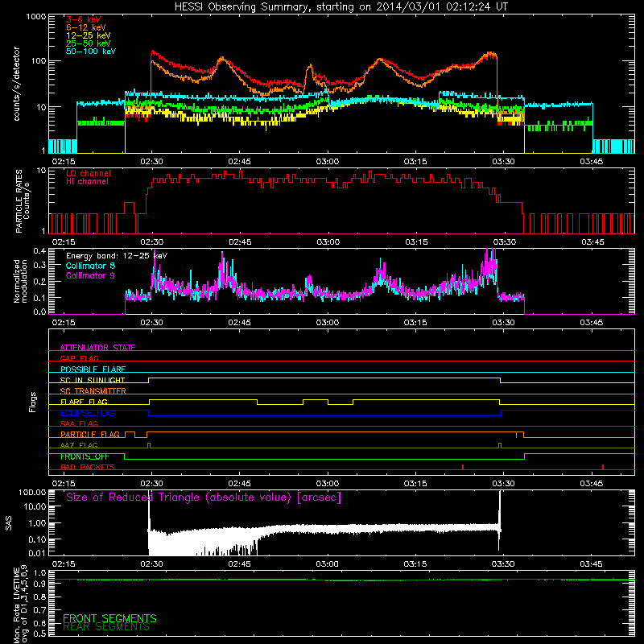Click the 03:30 tick under the modulation plot
The height and width of the screenshot is (644, 644).
click(503, 323)
